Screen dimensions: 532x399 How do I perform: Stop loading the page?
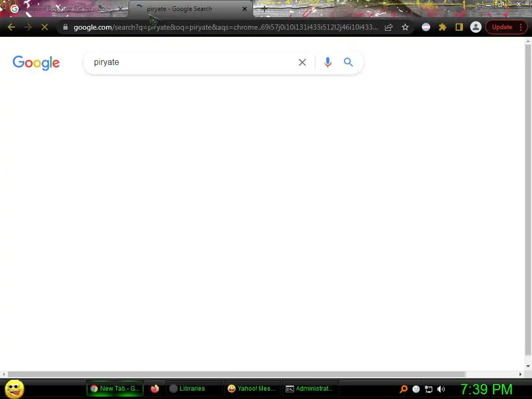[x=45, y=27]
